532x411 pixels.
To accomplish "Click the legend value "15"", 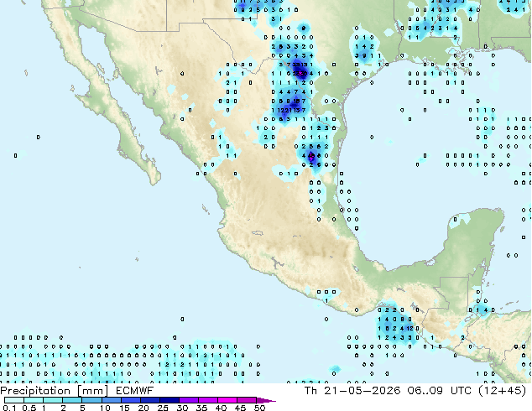I will (124, 408).
